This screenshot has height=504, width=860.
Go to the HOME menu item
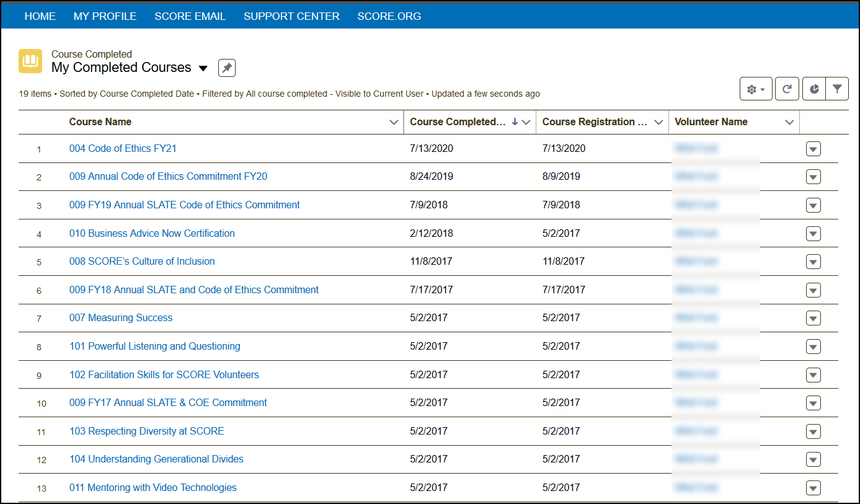coord(40,16)
